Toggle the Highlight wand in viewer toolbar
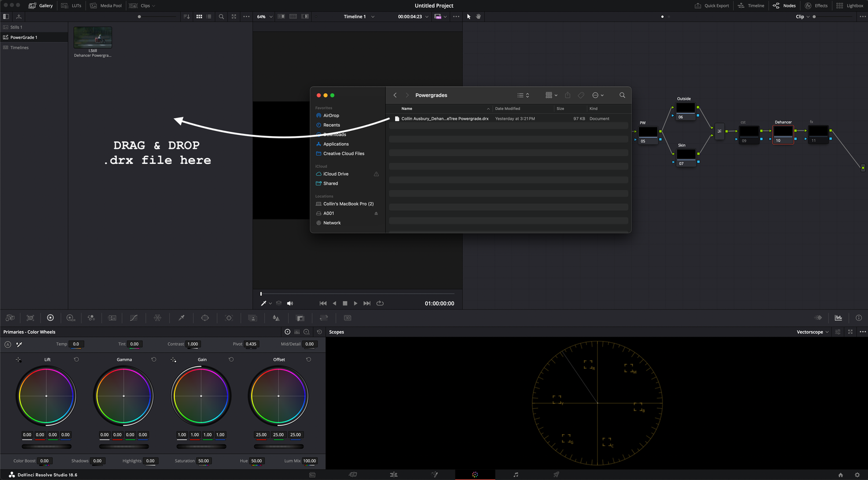This screenshot has height=480, width=868. tap(264, 303)
